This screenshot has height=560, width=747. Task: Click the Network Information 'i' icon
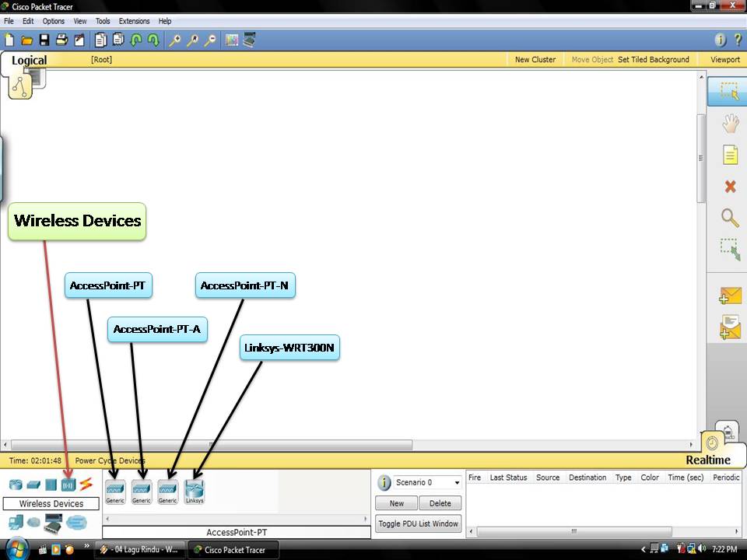[721, 40]
